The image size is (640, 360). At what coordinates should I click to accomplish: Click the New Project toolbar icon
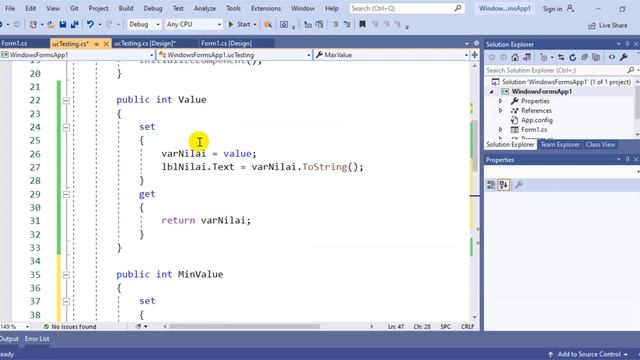pos(33,25)
